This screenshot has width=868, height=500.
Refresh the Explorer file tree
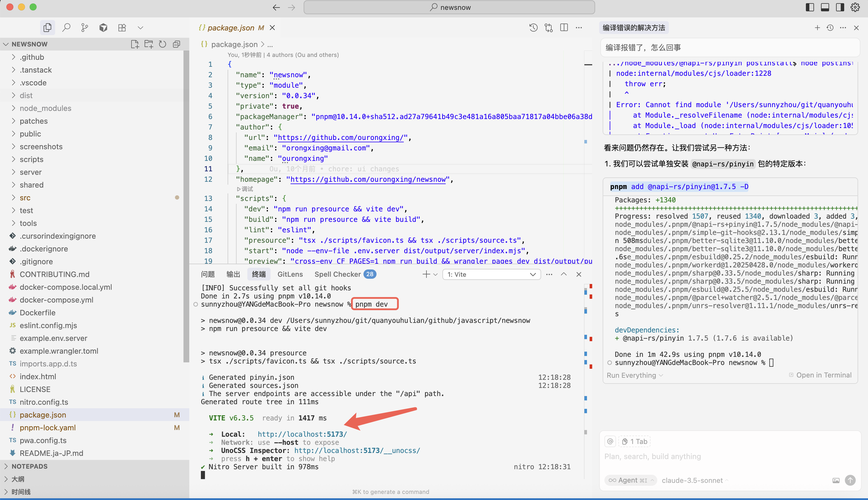(x=162, y=44)
